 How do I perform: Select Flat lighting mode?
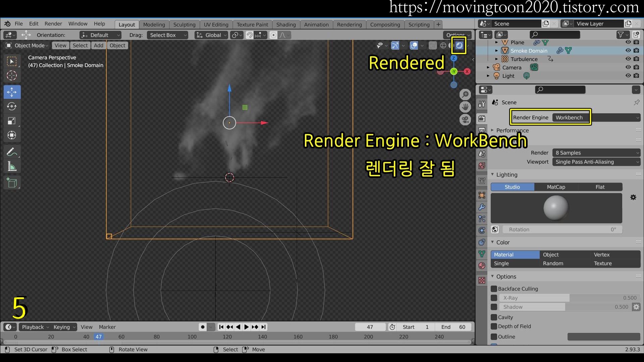pyautogui.click(x=600, y=187)
